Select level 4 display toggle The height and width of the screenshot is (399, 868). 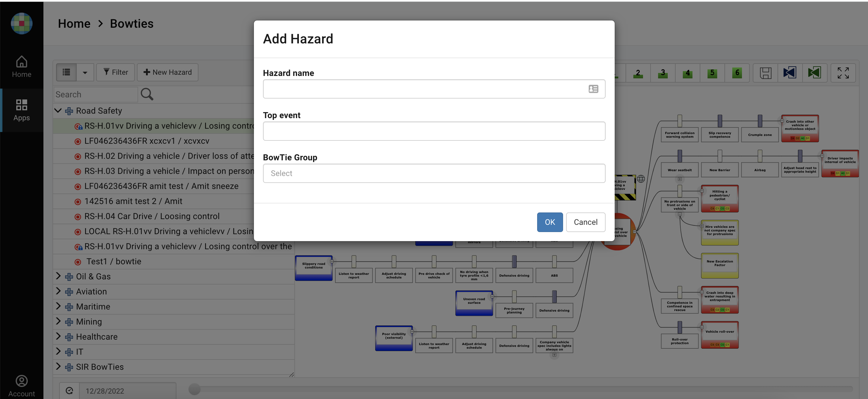pyautogui.click(x=687, y=73)
